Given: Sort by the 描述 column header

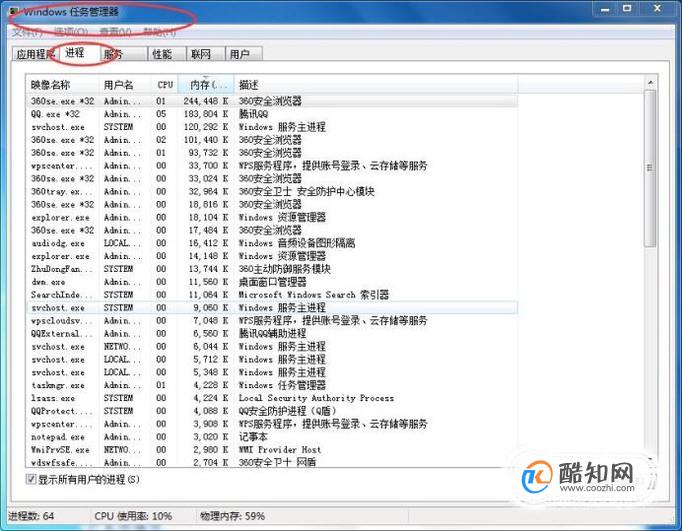Looking at the screenshot, I should (x=376, y=85).
